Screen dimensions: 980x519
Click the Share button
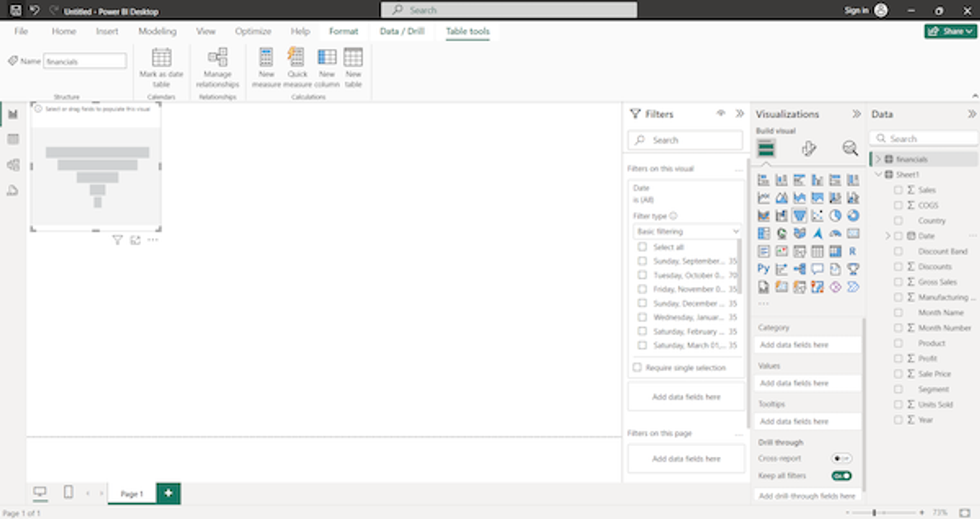tap(950, 31)
